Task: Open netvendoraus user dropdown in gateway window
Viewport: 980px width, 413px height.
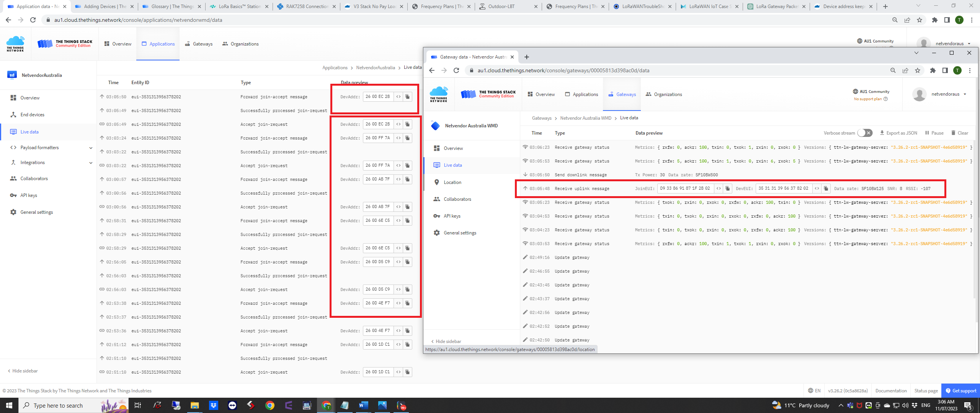Action: (940, 94)
